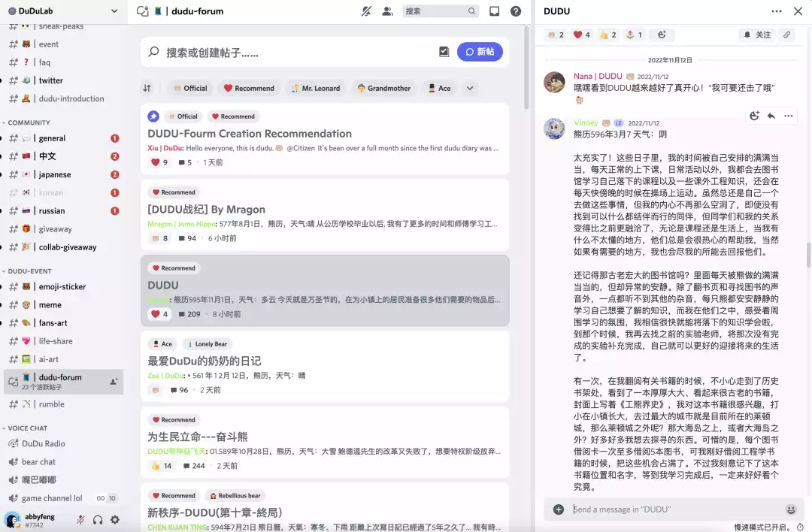The width and height of the screenshot is (812, 532).
Task: Open User Settings gear icon
Action: tap(115, 519)
